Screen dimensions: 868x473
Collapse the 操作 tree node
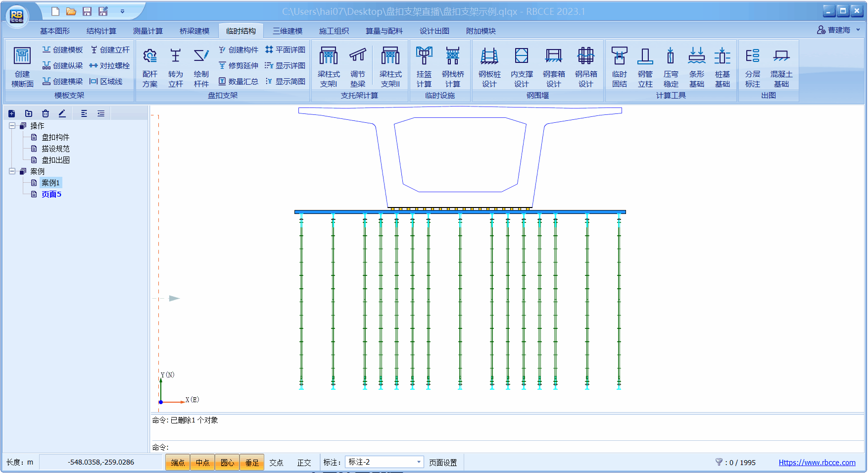(12, 126)
